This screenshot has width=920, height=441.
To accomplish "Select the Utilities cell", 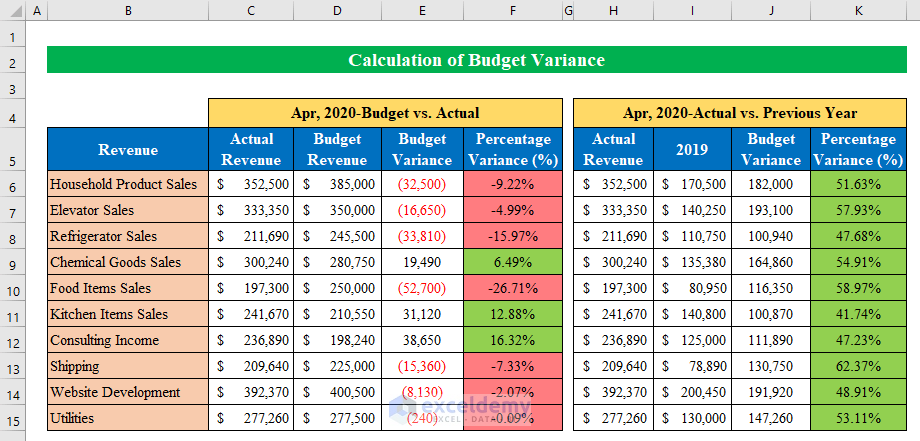I will 128,418.
